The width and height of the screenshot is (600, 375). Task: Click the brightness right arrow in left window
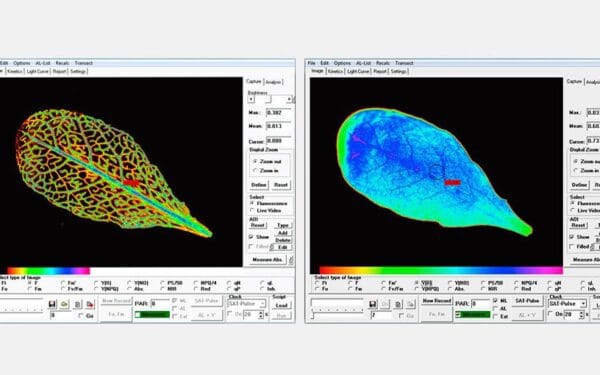click(290, 99)
